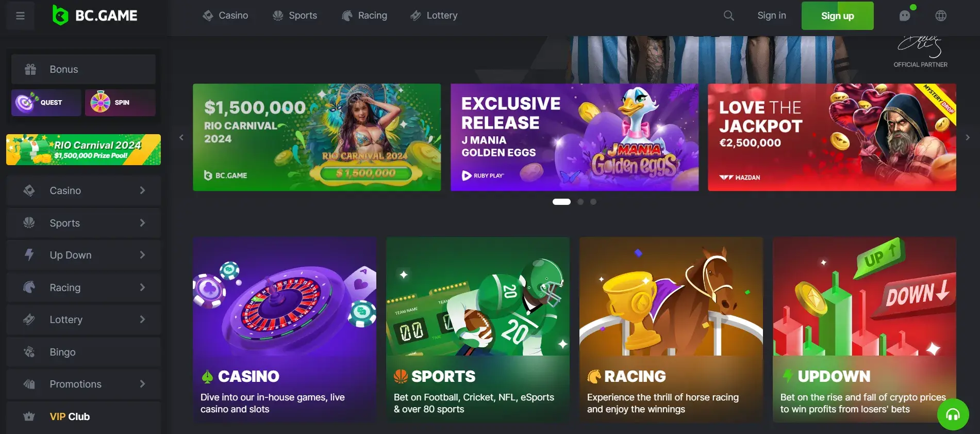
Task: Open the language globe icon
Action: tap(941, 15)
